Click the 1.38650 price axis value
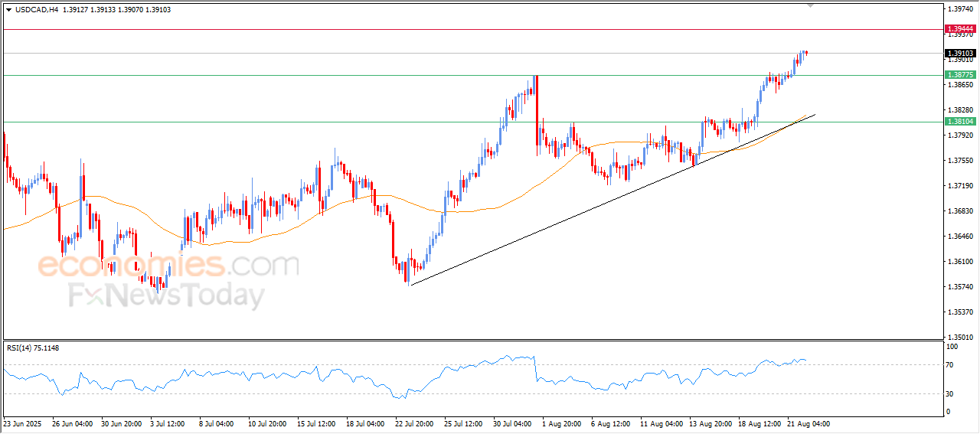980x434 pixels. click(x=960, y=86)
